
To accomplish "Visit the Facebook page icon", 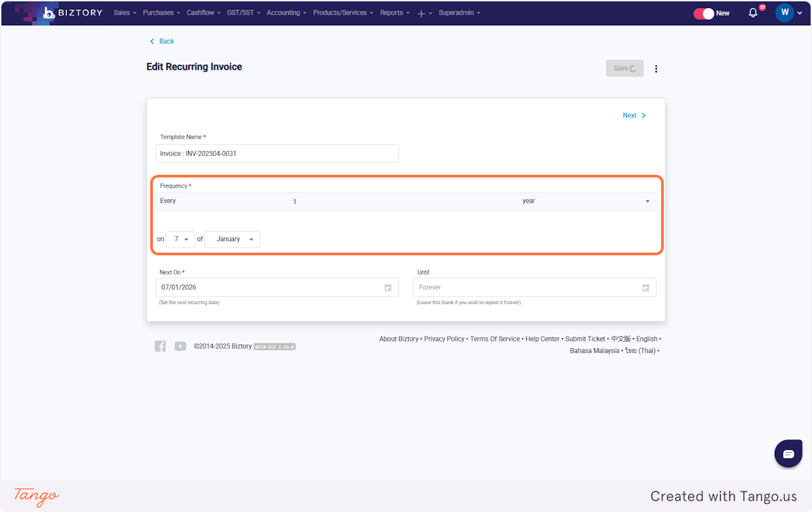I will (160, 346).
